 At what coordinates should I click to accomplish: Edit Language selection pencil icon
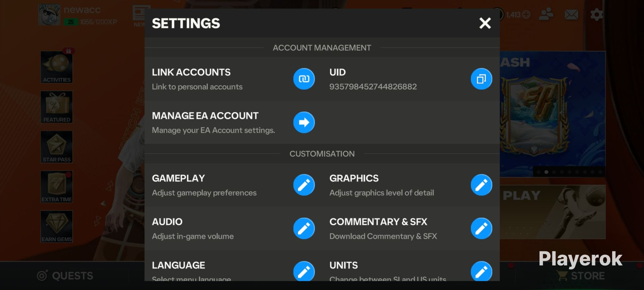(304, 271)
